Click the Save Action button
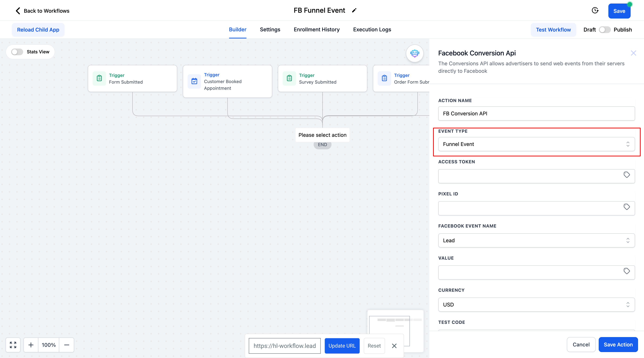 point(618,345)
